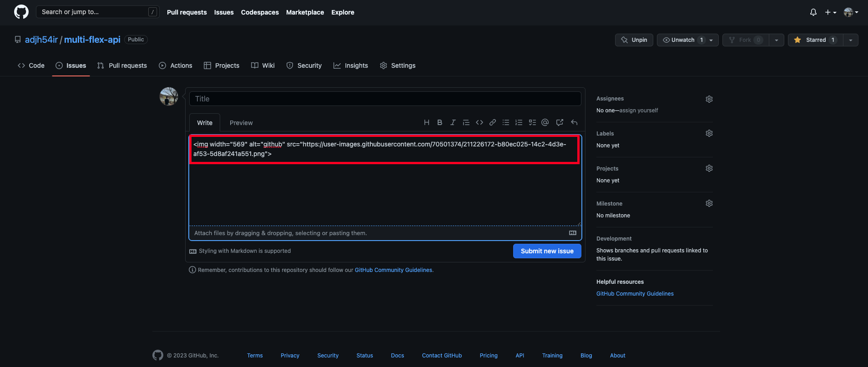Insert code with the code brackets icon
868x367 pixels.
(x=479, y=122)
